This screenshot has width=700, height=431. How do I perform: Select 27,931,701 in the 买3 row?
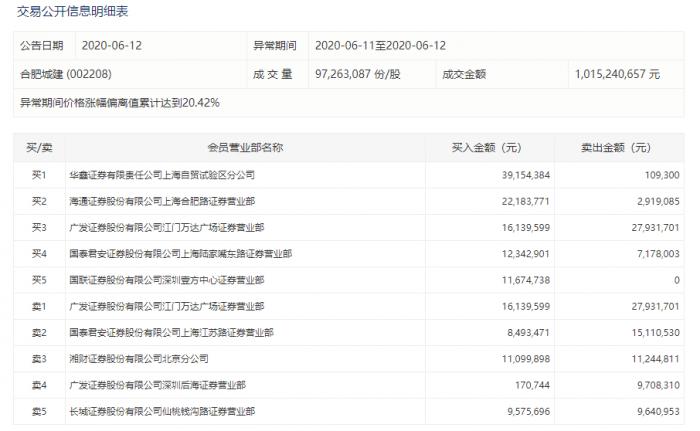(x=655, y=228)
